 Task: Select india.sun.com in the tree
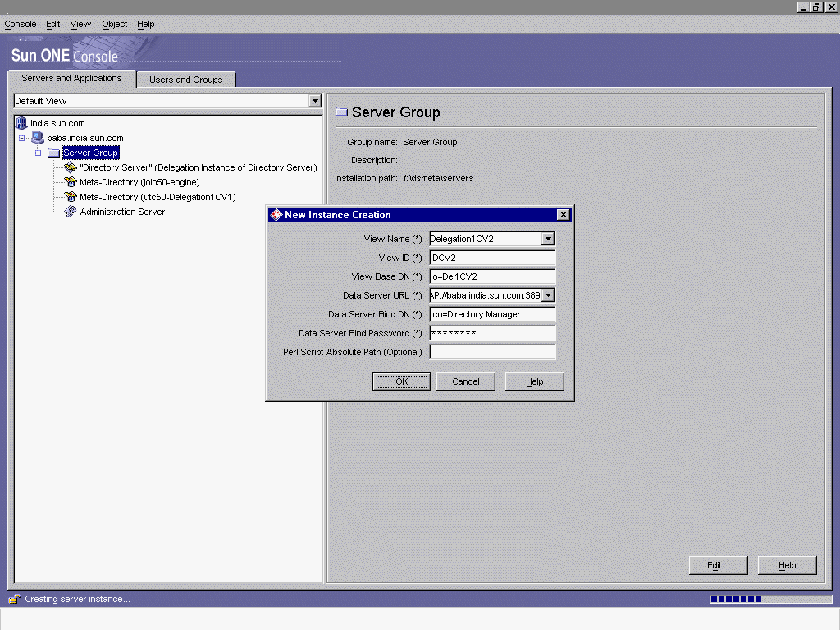(57, 123)
